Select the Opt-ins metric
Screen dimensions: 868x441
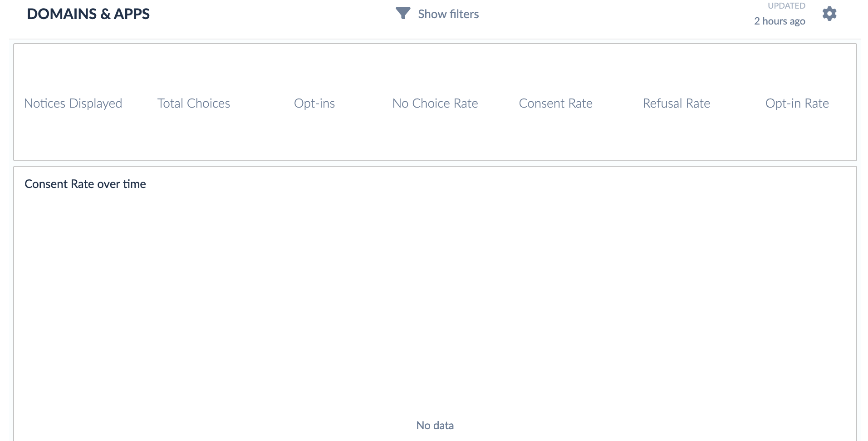tap(314, 104)
